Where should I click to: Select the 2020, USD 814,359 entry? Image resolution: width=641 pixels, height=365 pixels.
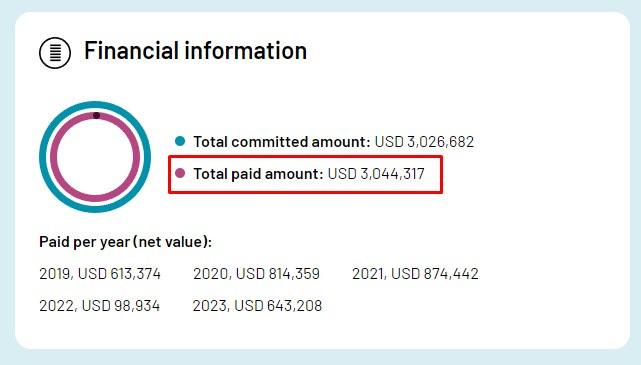pos(256,273)
